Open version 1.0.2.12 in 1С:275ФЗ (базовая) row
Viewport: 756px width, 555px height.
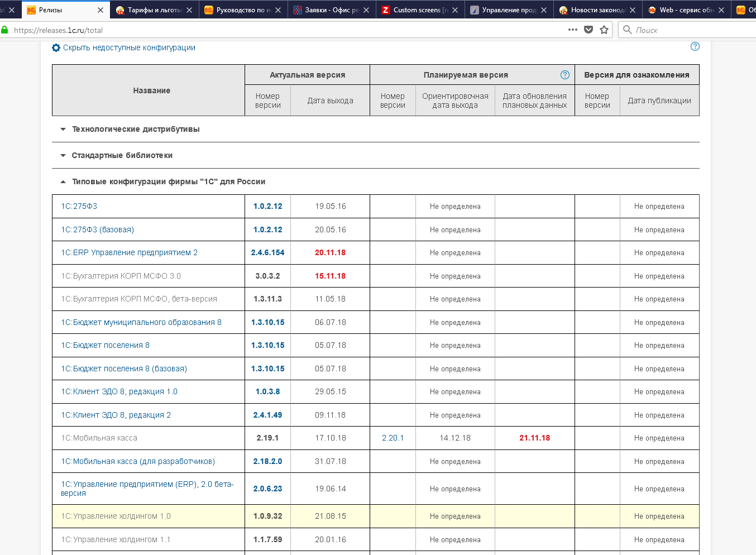(268, 229)
